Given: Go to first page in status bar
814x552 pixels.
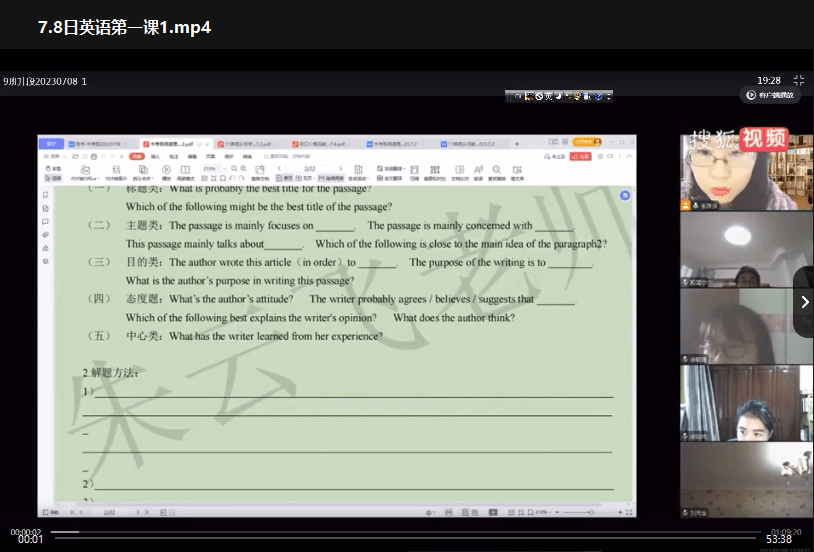Looking at the screenshot, I should tap(72, 513).
